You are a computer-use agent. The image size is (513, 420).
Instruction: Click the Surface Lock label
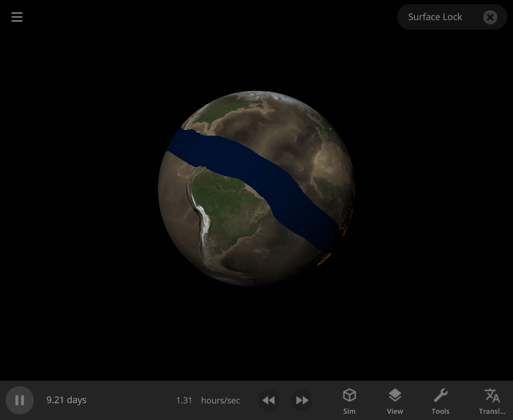(x=435, y=17)
